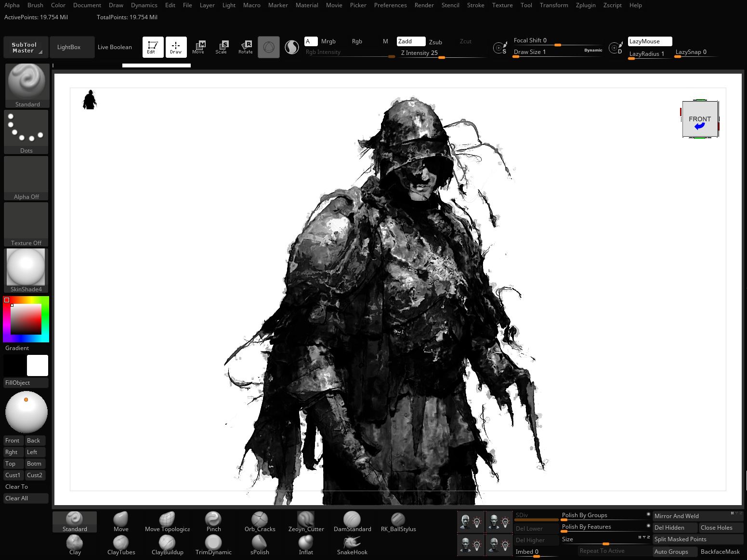
Task: Select the Scale tool in the top shelf
Action: (222, 47)
